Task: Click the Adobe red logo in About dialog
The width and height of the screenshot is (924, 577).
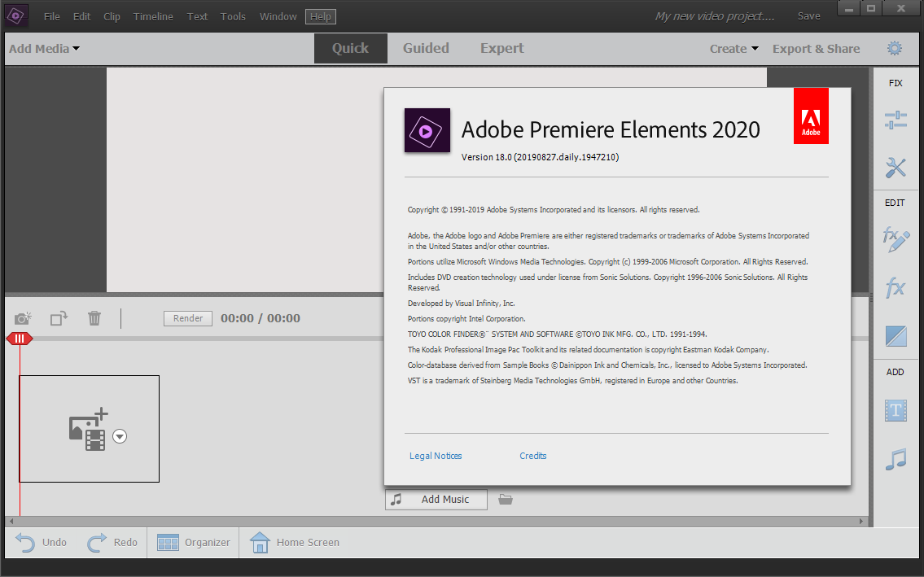Action: tap(811, 116)
